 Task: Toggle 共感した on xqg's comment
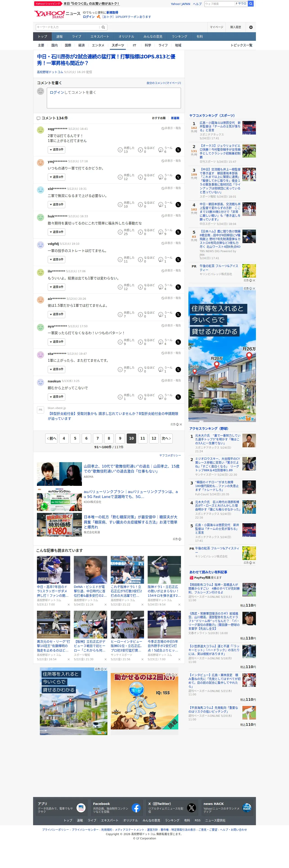pyautogui.click(x=126, y=150)
